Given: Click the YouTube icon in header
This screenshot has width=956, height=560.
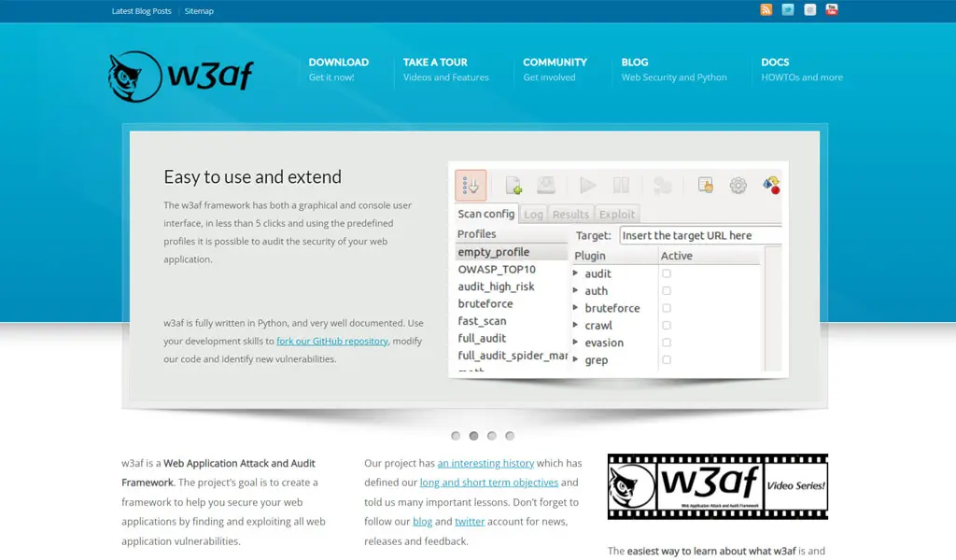Looking at the screenshot, I should click(832, 10).
